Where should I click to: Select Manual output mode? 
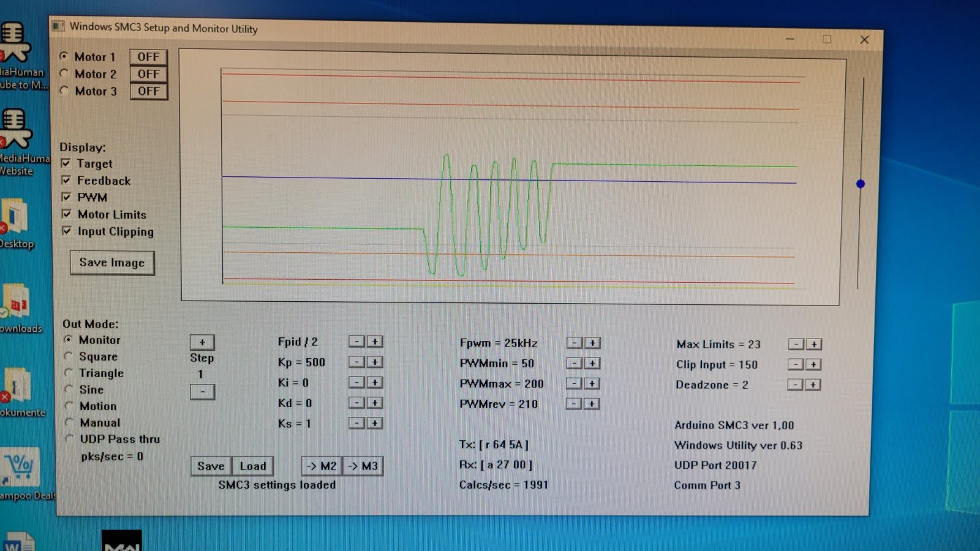(69, 422)
